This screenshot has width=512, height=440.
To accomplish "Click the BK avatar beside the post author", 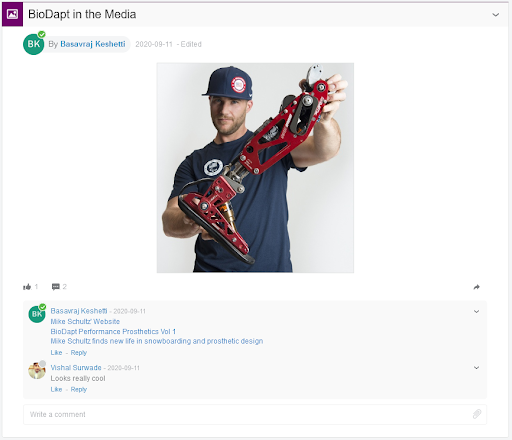I will [x=33, y=44].
